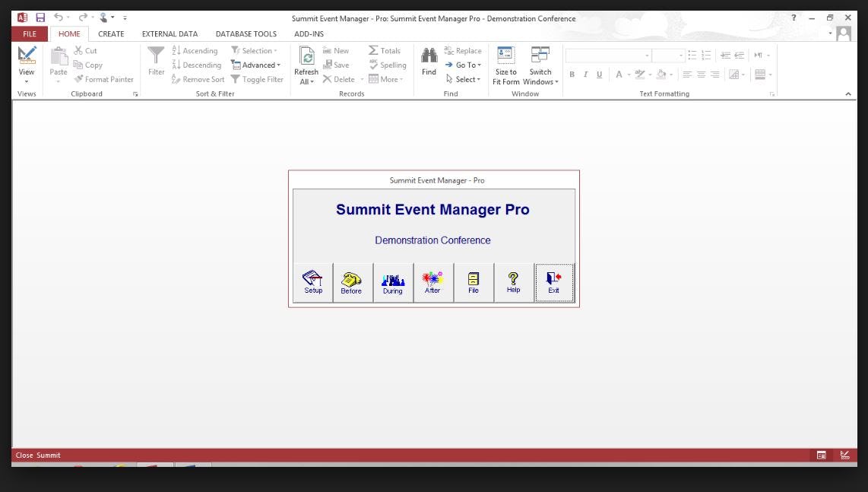Open the DATABASE TOOLS tab
868x492 pixels.
click(x=246, y=33)
